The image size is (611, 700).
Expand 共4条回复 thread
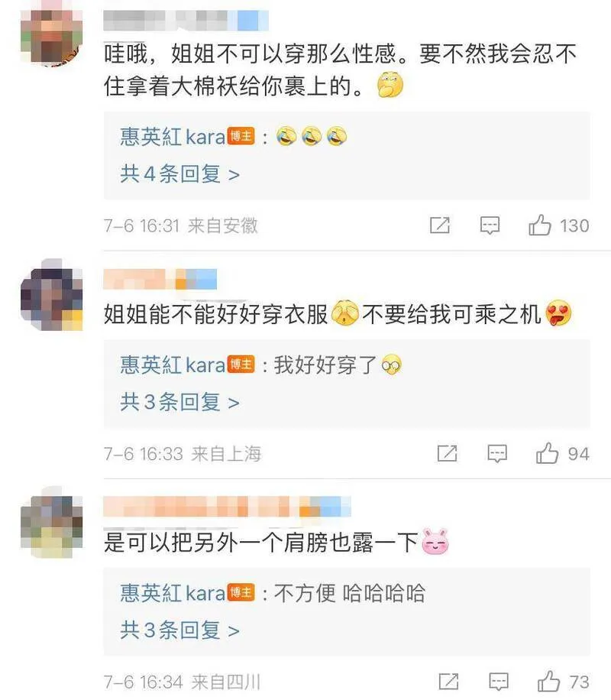[180, 174]
